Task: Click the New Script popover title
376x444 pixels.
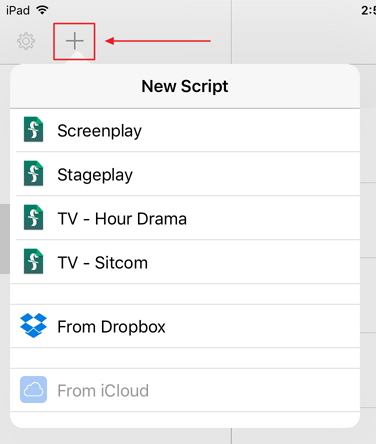Action: [x=185, y=86]
